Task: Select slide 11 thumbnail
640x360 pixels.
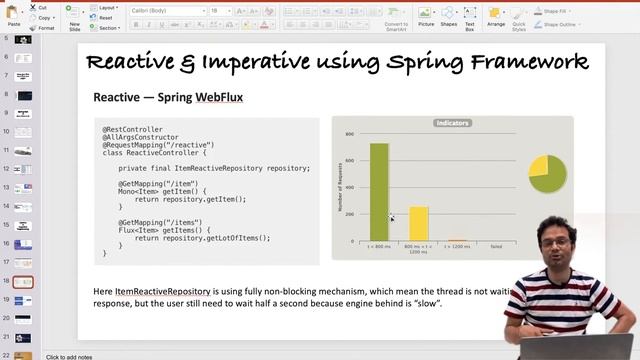Action: click(23, 151)
